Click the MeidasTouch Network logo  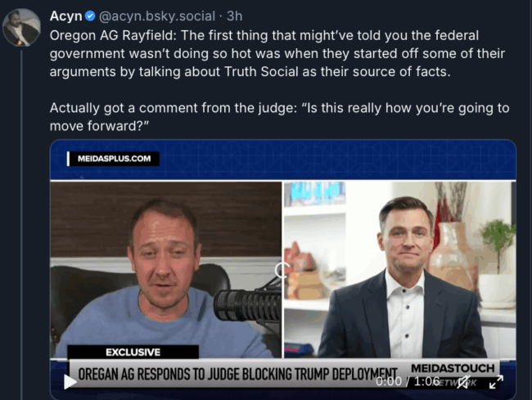click(x=453, y=374)
